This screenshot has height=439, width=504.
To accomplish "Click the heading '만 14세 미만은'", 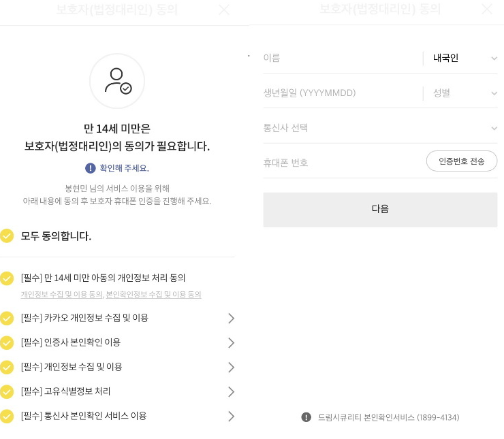I will pos(117,129).
